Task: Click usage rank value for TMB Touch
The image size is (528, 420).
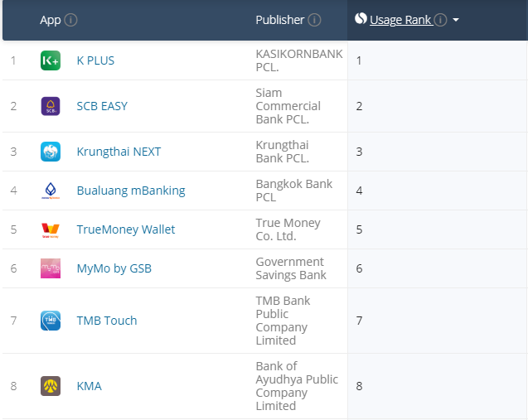Action: 359,321
